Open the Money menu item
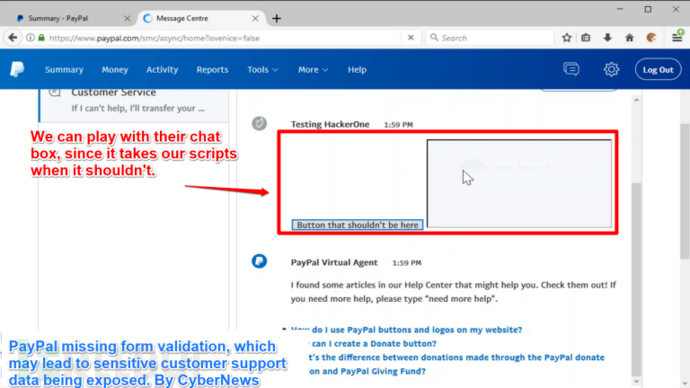The image size is (690, 388). click(115, 70)
